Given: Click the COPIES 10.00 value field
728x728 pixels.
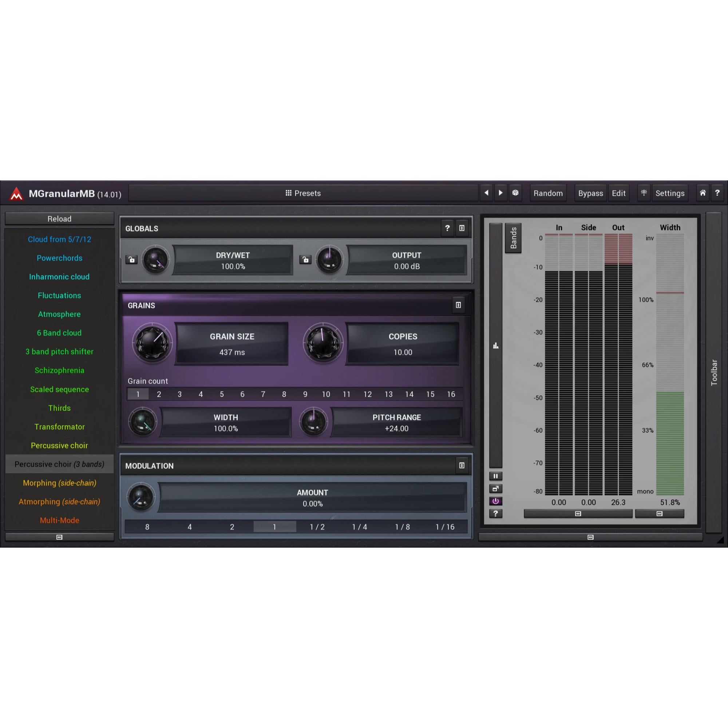Looking at the screenshot, I should point(403,344).
